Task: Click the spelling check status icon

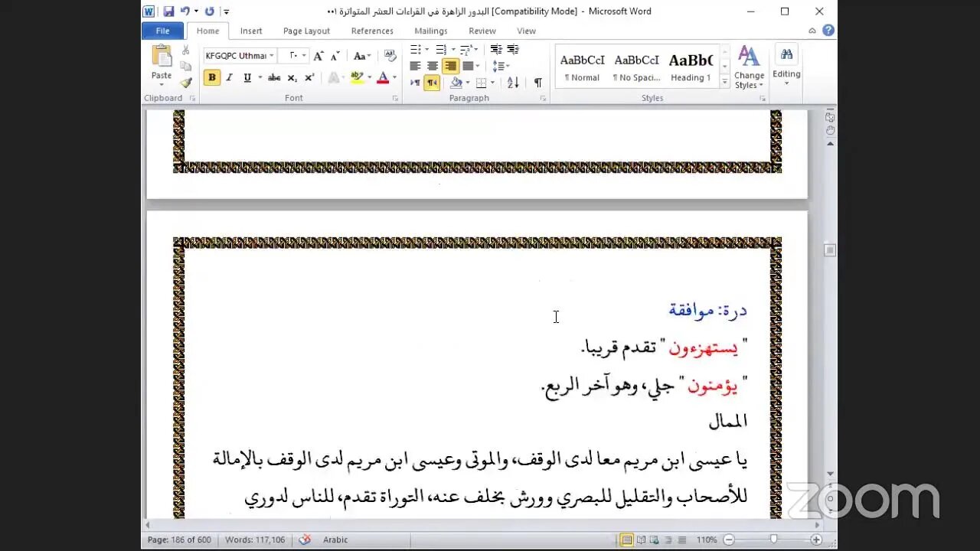Action: pos(305,540)
